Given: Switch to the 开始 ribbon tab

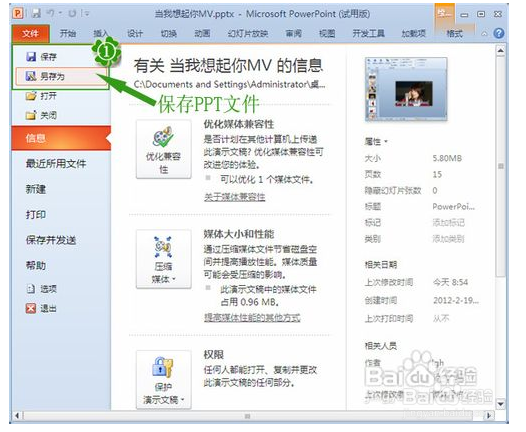Looking at the screenshot, I should (x=68, y=33).
